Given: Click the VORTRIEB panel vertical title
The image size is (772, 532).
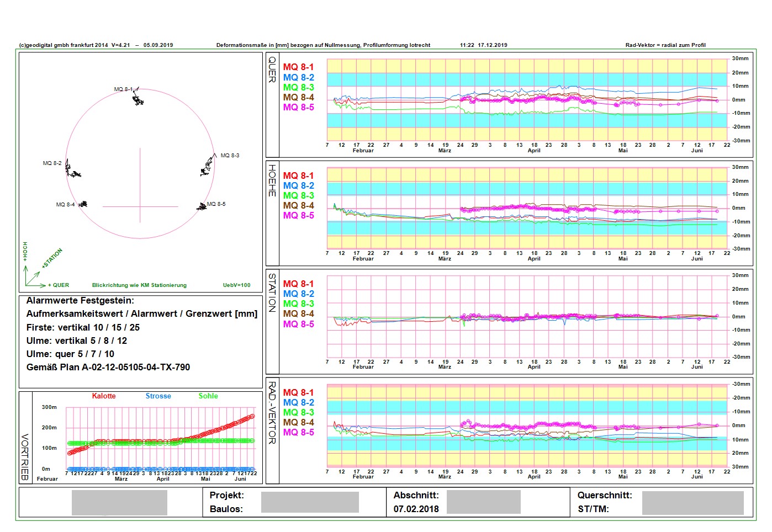Looking at the screenshot, I should [x=25, y=456].
